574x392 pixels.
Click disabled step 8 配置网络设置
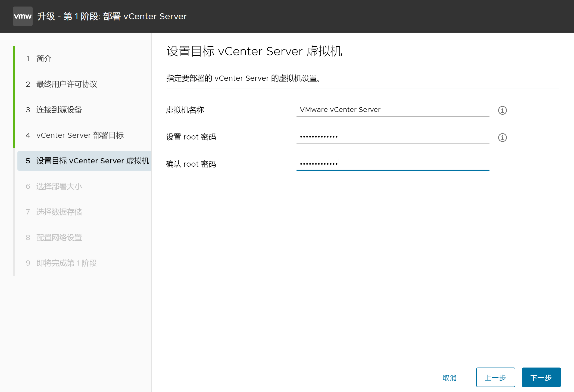click(54, 237)
